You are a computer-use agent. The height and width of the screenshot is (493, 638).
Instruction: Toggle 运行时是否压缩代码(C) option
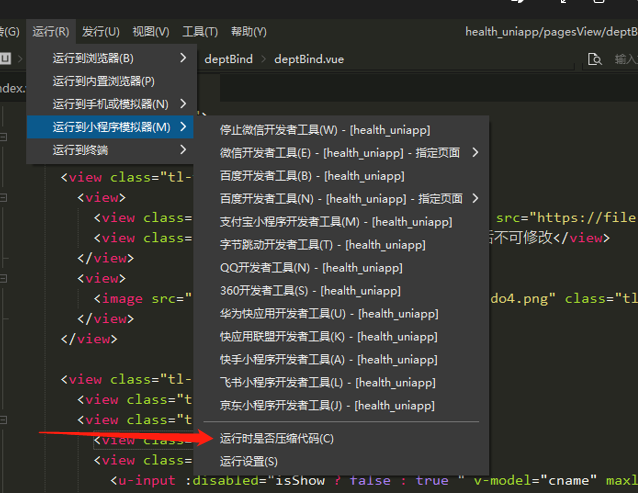point(341,438)
